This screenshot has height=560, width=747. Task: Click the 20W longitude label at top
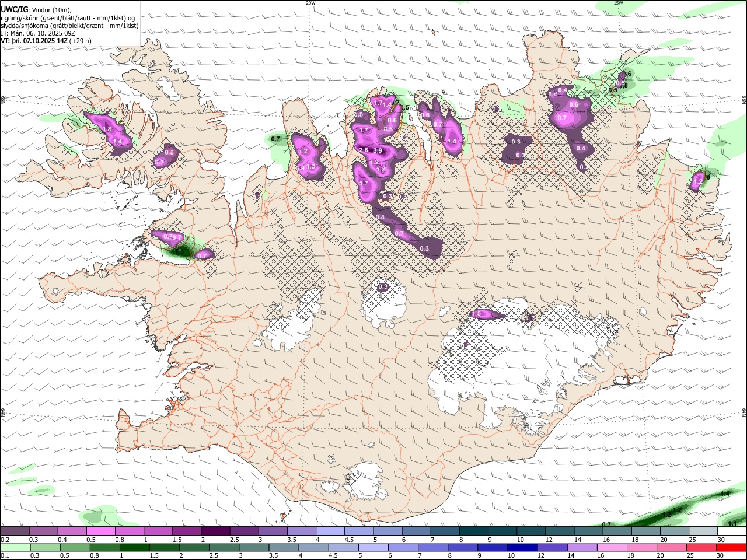pos(310,3)
